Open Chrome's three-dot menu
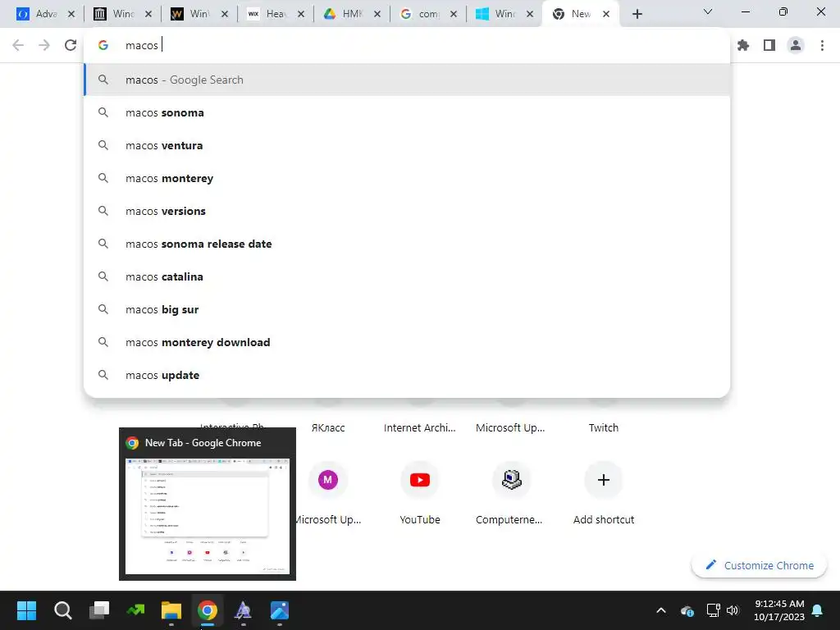The height and width of the screenshot is (630, 840). [x=822, y=46]
